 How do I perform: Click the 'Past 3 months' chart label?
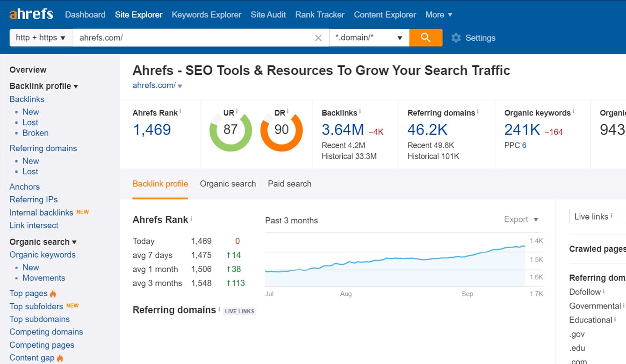click(x=291, y=221)
